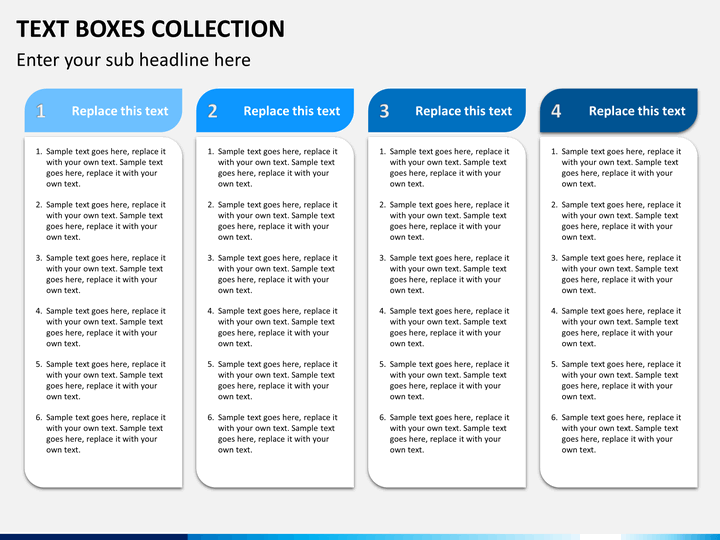The width and height of the screenshot is (720, 540).
Task: Click list item 4 in the first column
Action: tap(101, 327)
